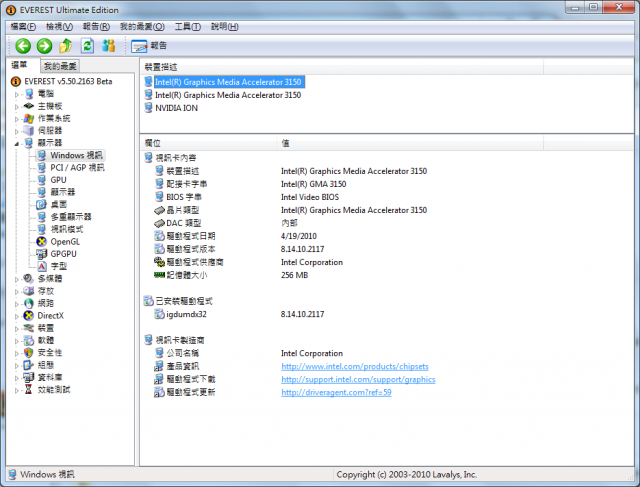Screen dimensions: 640x487
Task: Select the EVEREST v5.50.2163 Beta root node
Action: 68,81
